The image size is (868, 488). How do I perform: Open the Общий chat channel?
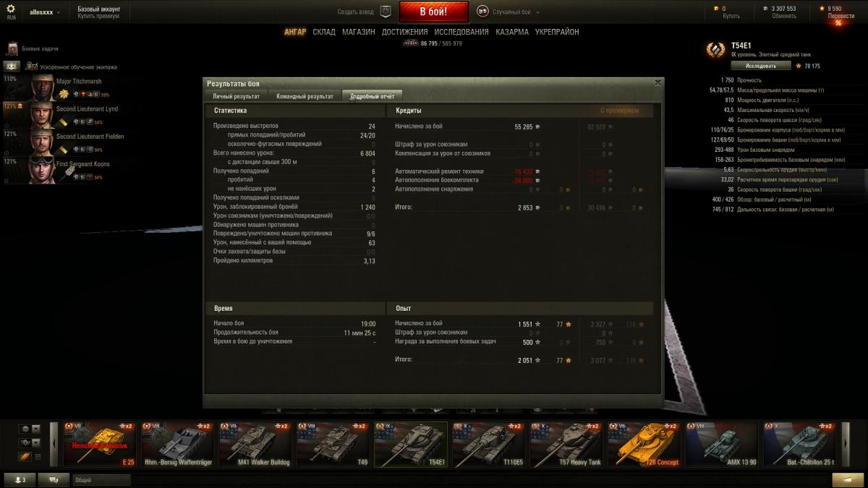(101, 479)
